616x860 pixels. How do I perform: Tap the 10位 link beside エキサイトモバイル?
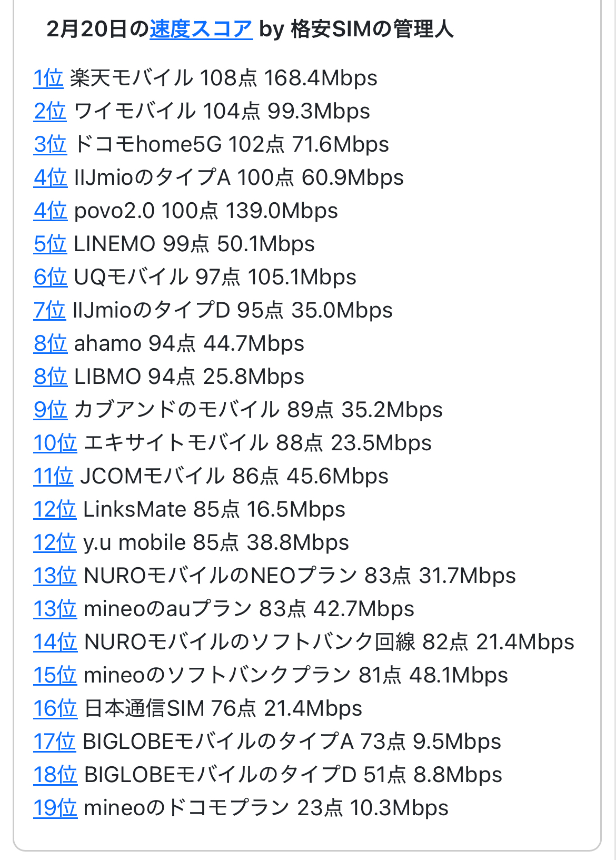55,443
